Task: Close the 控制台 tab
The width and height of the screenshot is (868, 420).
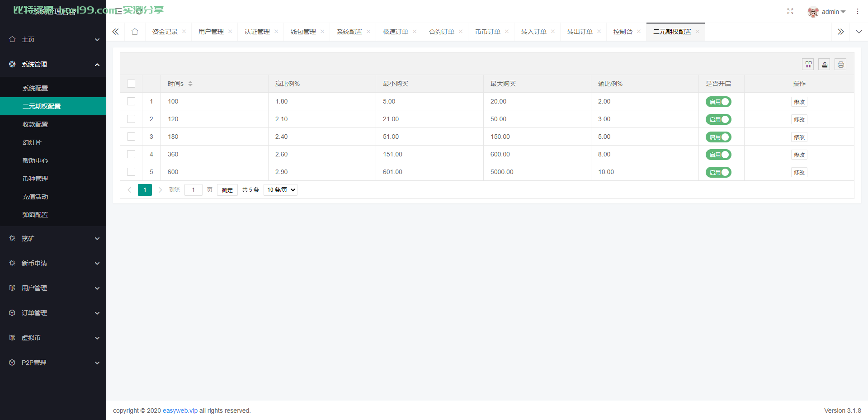Action: pos(639,32)
